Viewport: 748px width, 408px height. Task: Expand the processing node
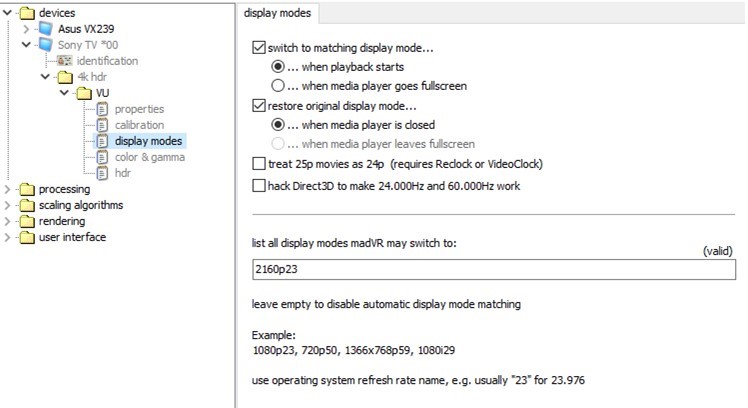[x=7, y=189]
